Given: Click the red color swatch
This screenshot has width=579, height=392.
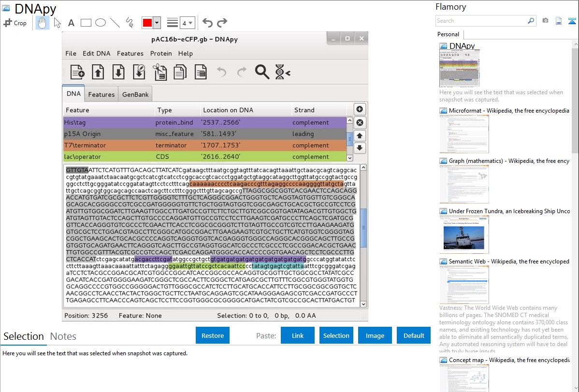Looking at the screenshot, I should [x=147, y=23].
